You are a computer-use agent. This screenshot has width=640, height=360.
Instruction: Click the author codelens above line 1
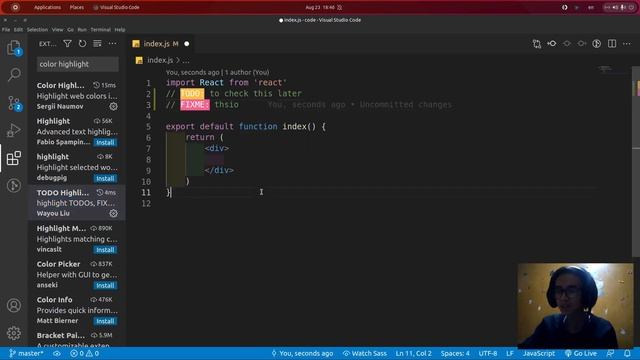[218, 73]
